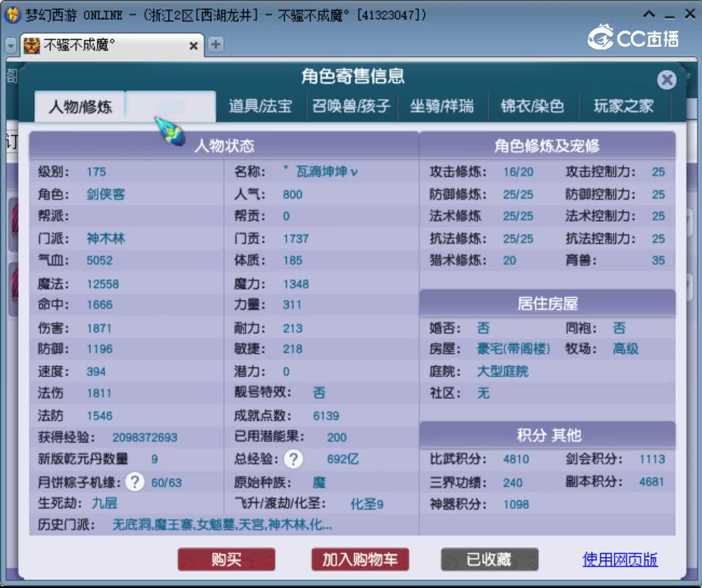Open a new tab with plus button
Screen dimensions: 702x588
(x=216, y=44)
